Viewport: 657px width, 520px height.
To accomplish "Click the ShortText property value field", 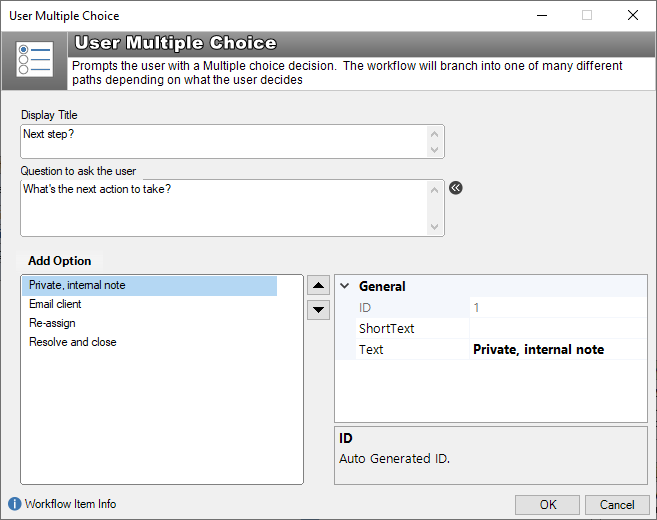I will coord(558,329).
